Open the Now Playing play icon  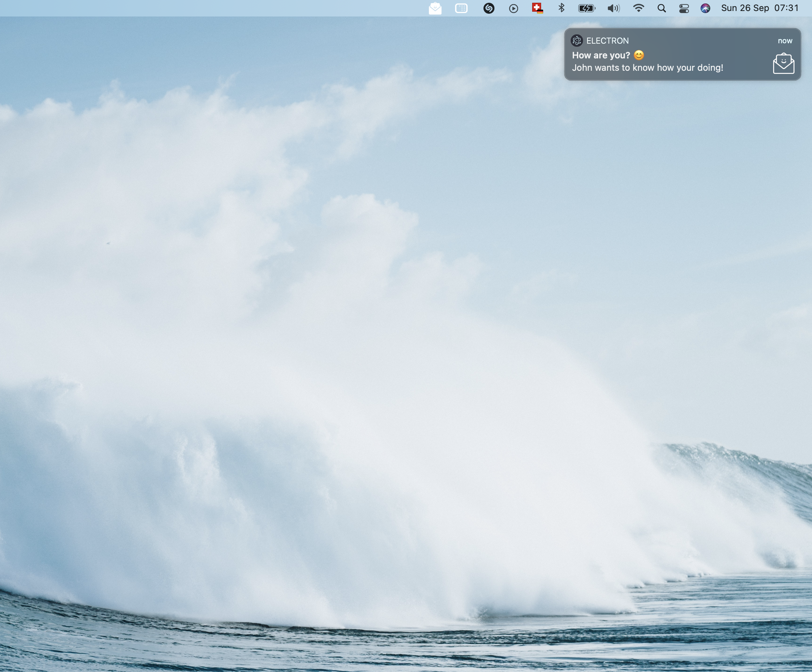pos(514,9)
